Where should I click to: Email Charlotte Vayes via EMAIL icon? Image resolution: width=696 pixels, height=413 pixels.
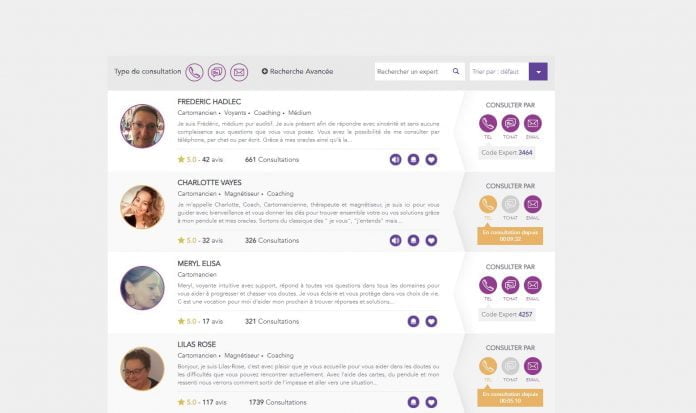(x=533, y=204)
